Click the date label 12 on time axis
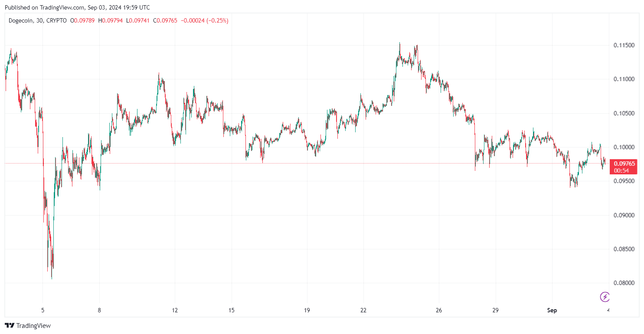The height and width of the screenshot is (334, 644). click(x=175, y=310)
